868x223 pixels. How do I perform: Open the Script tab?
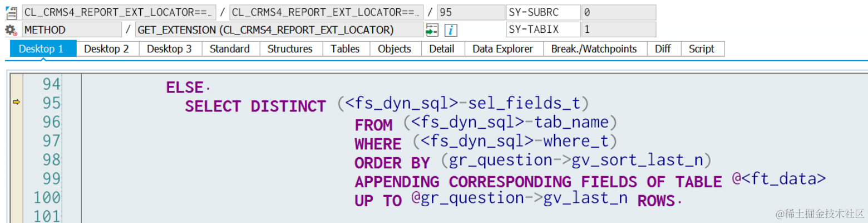(x=702, y=49)
